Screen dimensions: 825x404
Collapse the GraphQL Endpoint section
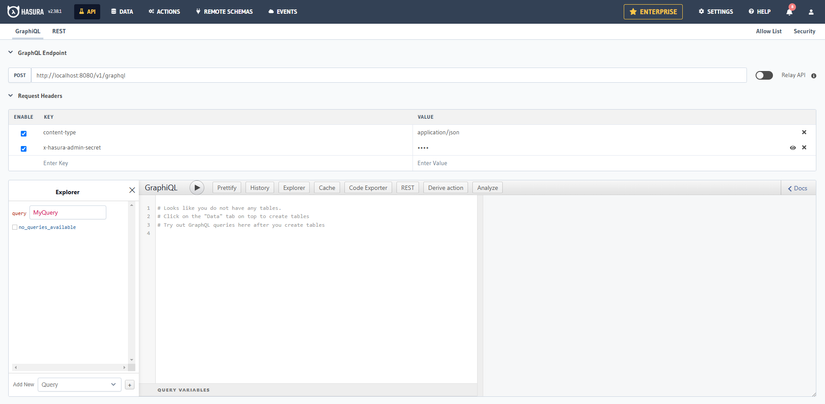click(x=11, y=53)
